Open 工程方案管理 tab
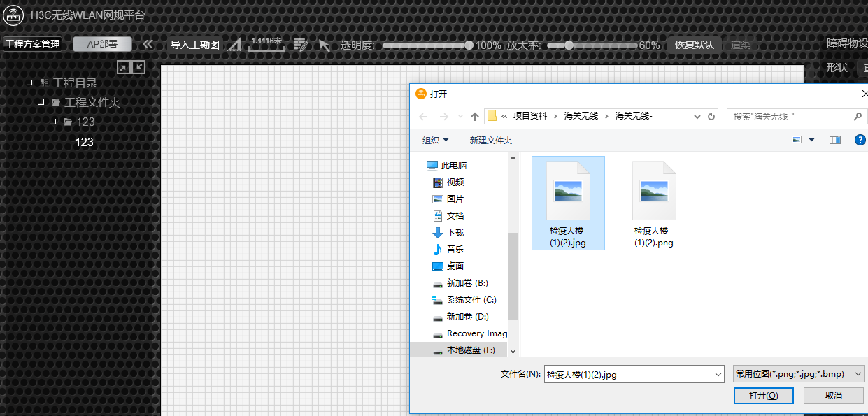 (32, 44)
